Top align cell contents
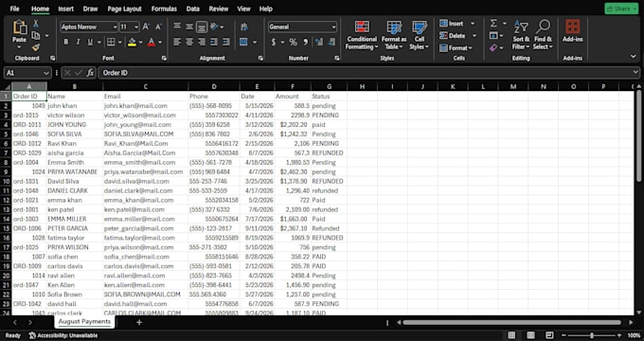 (177, 27)
